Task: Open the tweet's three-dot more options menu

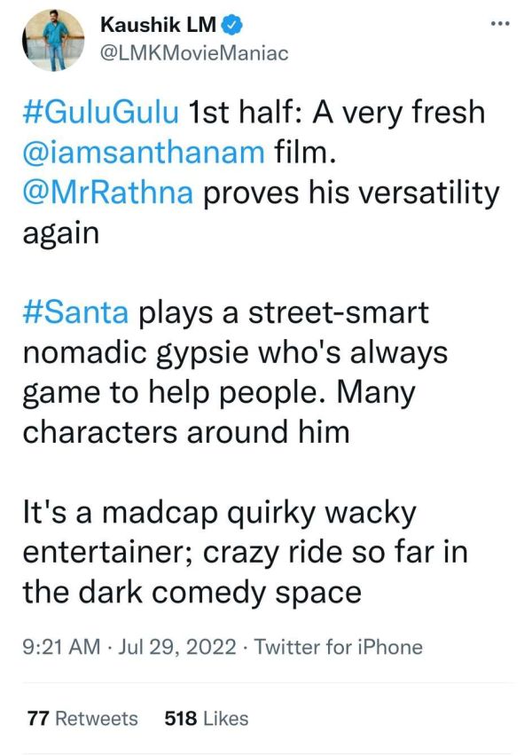Action: pyautogui.click(x=500, y=24)
